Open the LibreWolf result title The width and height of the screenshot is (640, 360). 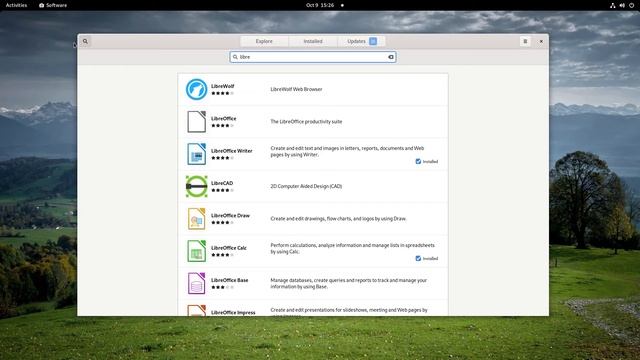coord(222,86)
